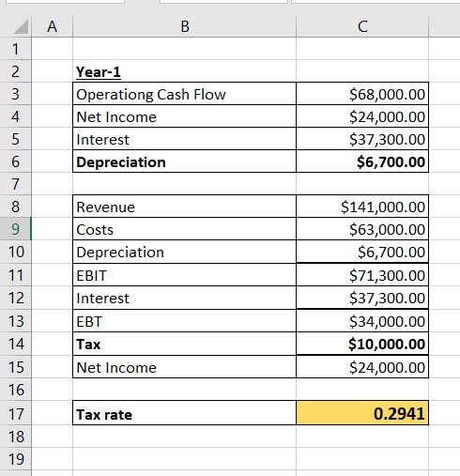Click the bold Depreciation label in row 6
This screenshot has width=460, height=476.
click(184, 161)
